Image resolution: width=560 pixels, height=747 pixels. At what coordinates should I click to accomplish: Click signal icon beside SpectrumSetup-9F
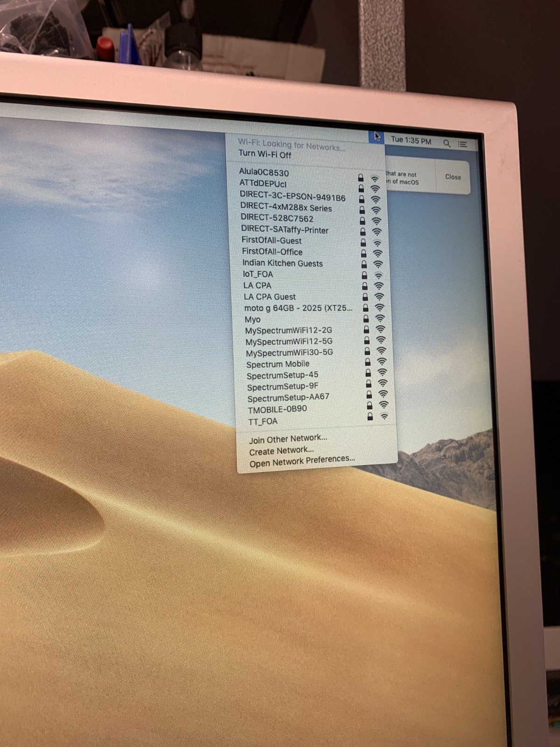(x=383, y=383)
